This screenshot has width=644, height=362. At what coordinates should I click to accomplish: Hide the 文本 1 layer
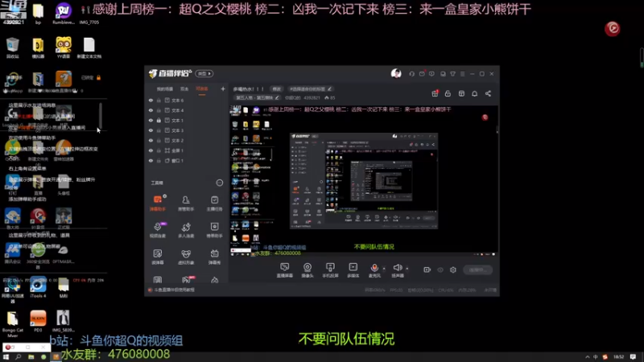tap(151, 120)
